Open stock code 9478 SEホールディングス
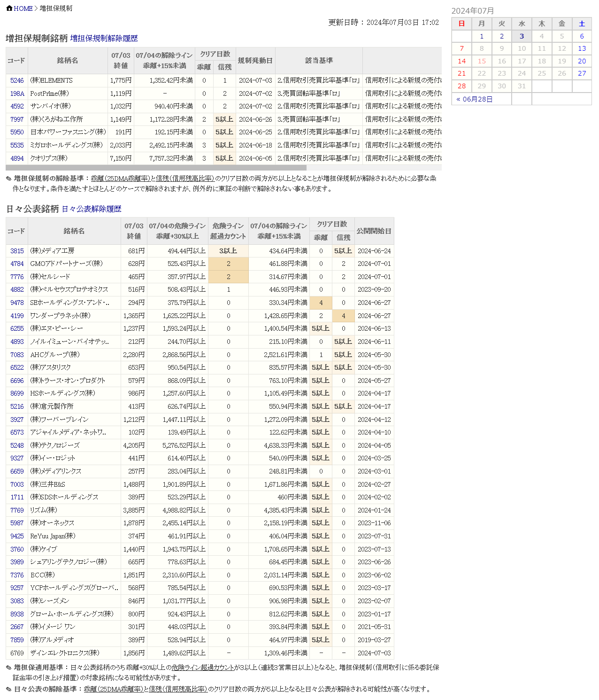 pyautogui.click(x=17, y=303)
